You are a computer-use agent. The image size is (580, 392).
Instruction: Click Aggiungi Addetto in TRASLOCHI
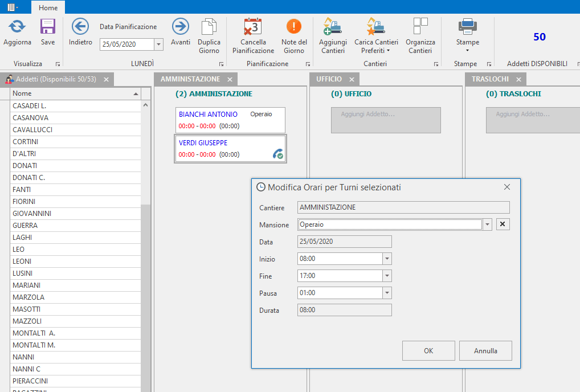click(533, 120)
